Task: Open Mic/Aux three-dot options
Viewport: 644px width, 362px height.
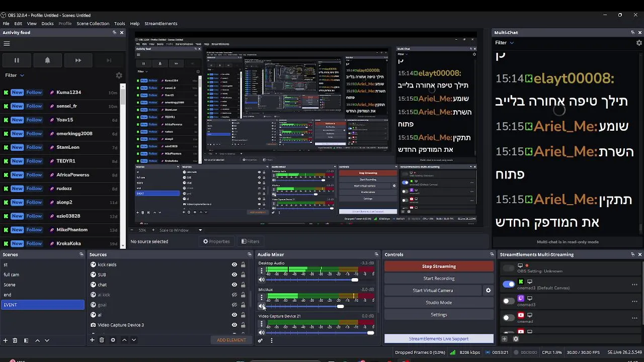Action: (262, 298)
